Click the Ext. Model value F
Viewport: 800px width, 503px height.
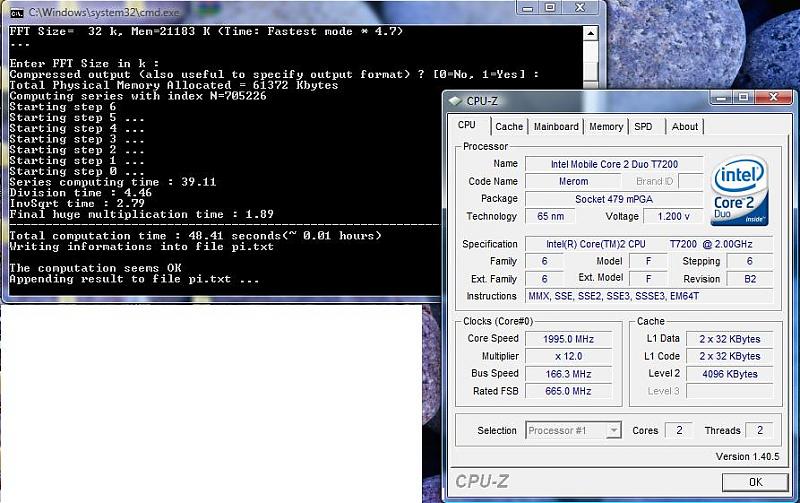point(648,279)
